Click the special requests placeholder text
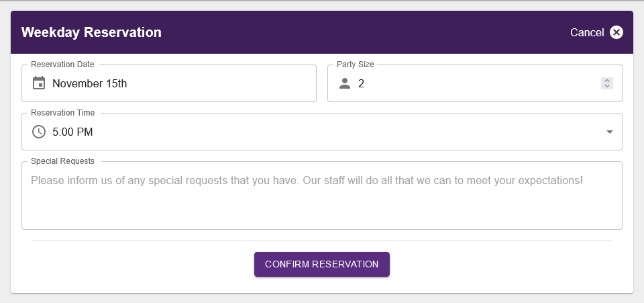This screenshot has width=644, height=303. (x=307, y=180)
